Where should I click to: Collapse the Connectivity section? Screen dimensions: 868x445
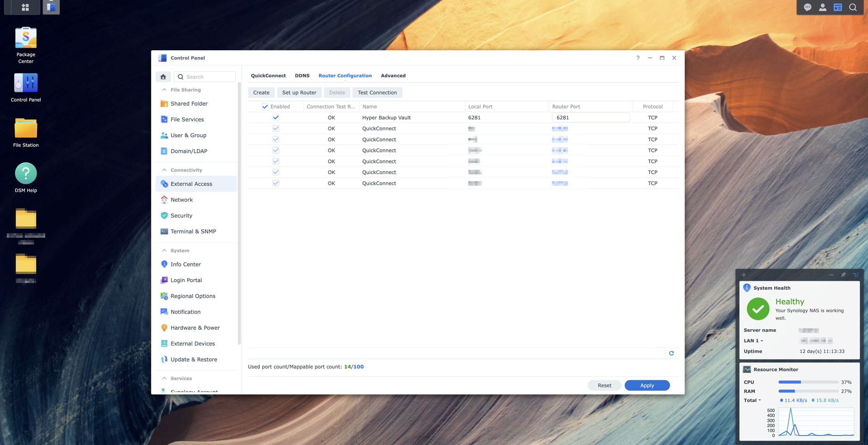pos(165,170)
